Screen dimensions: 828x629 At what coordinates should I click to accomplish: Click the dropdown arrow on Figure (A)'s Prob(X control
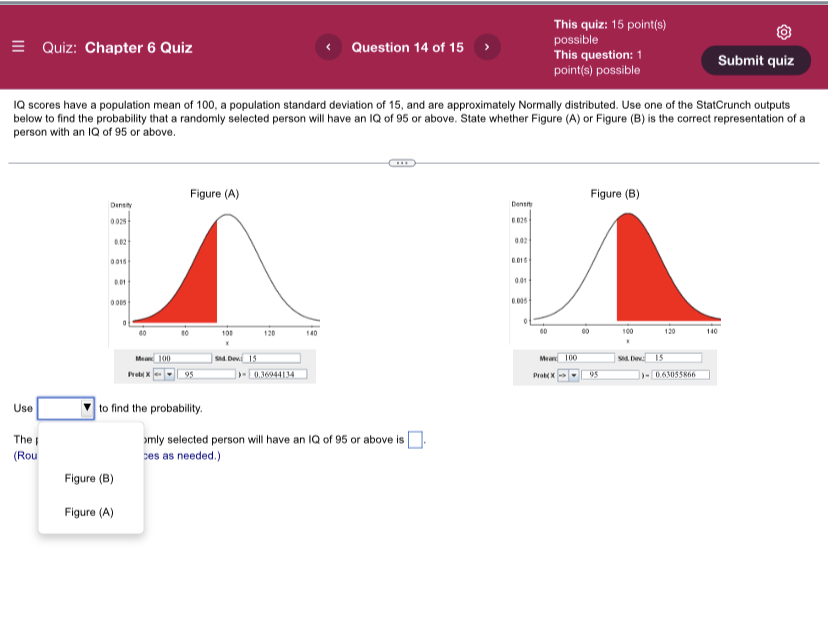pos(170,375)
